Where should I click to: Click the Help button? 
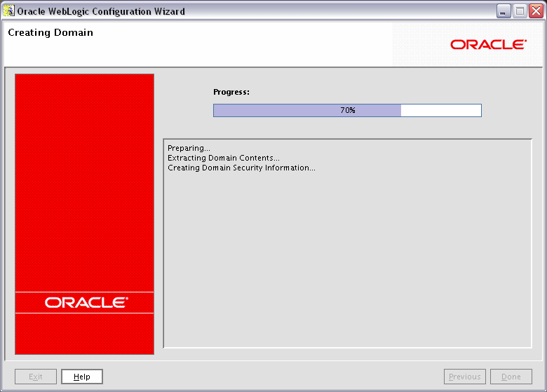81,377
